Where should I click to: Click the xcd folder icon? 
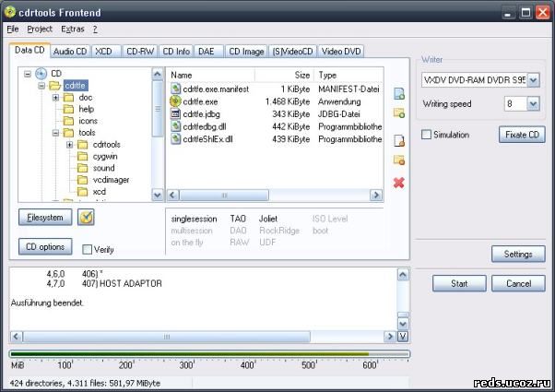click(x=82, y=192)
